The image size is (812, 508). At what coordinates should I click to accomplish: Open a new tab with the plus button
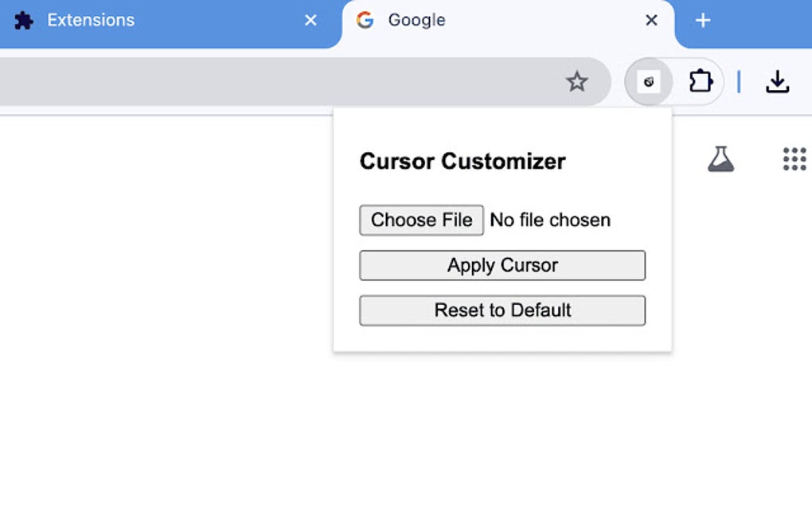click(x=703, y=21)
